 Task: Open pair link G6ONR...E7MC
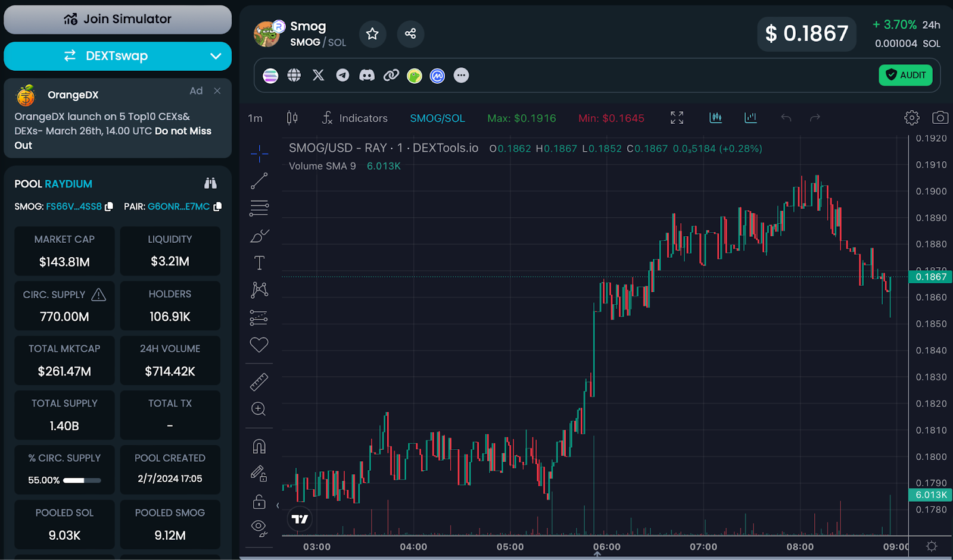click(179, 207)
